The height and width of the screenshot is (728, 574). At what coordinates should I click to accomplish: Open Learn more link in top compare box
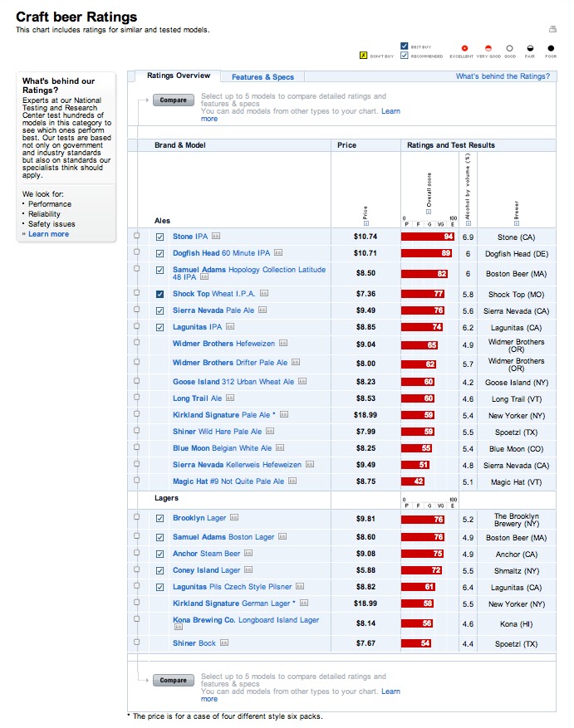pos(390,111)
